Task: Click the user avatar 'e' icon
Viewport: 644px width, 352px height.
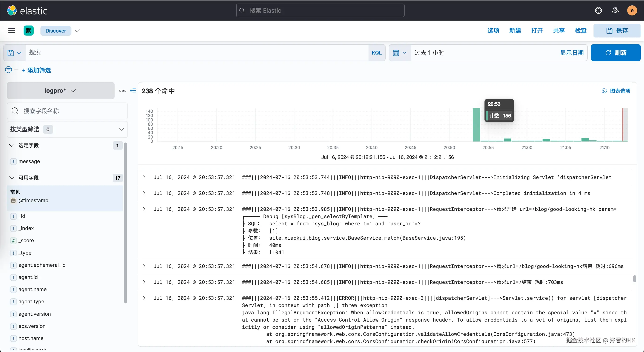Action: [x=632, y=11]
